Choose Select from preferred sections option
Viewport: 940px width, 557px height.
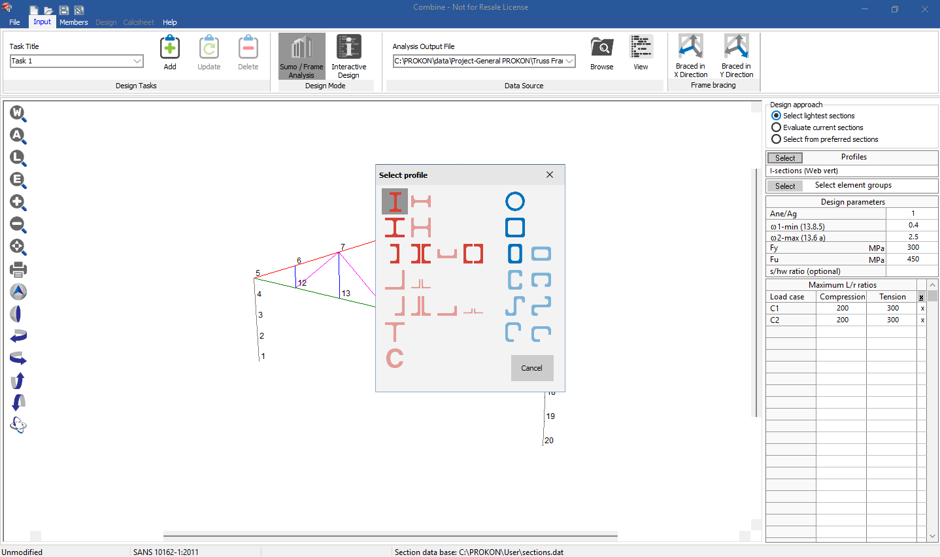[x=825, y=139]
